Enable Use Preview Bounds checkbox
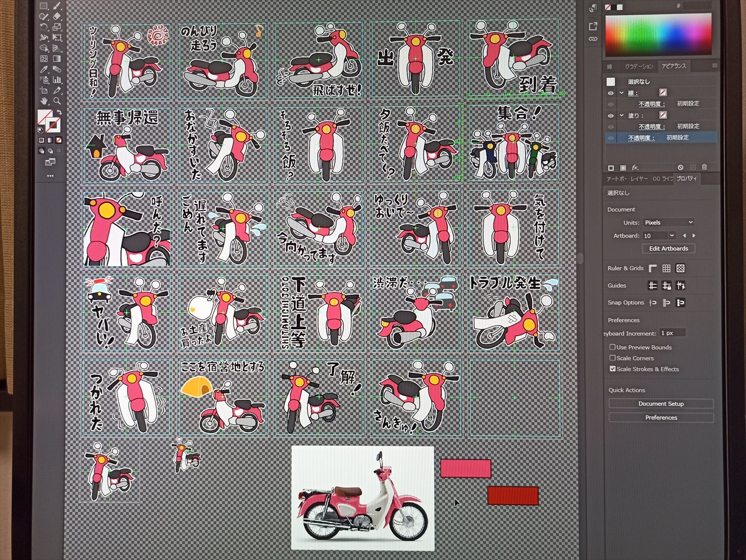This screenshot has height=560, width=746. tap(613, 347)
